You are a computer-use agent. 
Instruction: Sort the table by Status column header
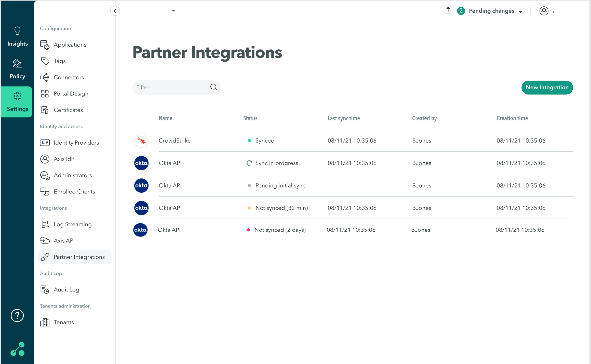[x=250, y=118]
